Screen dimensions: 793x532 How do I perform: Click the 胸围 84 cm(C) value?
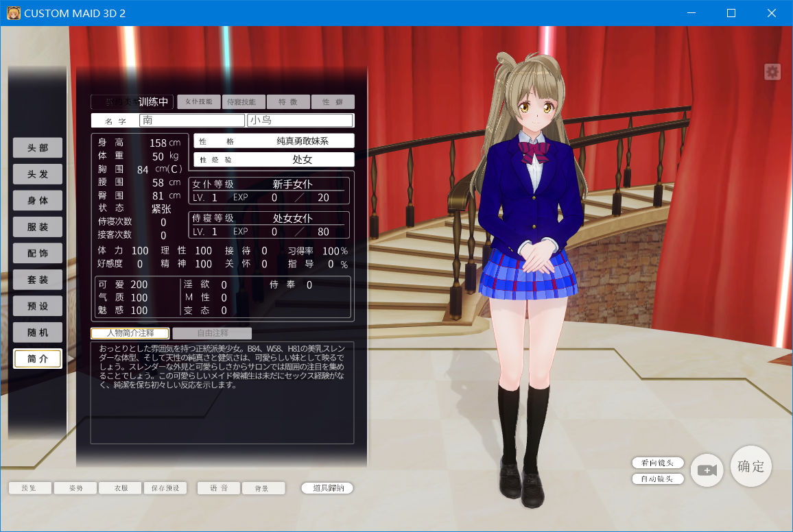[159, 169]
